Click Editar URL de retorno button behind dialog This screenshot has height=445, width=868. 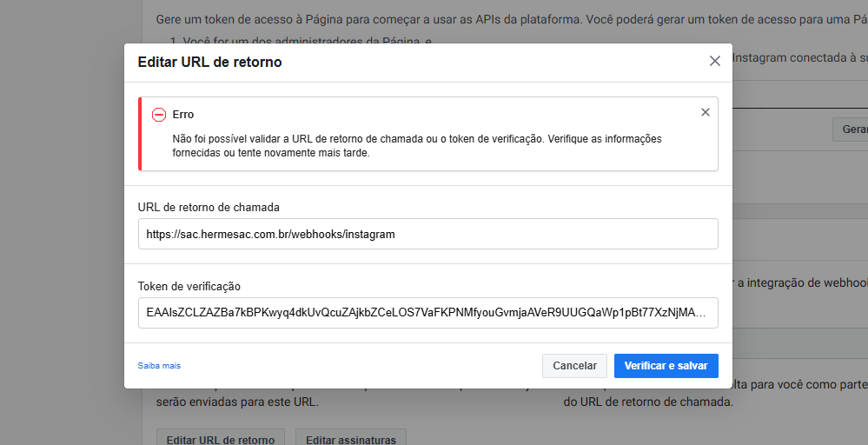coord(221,438)
